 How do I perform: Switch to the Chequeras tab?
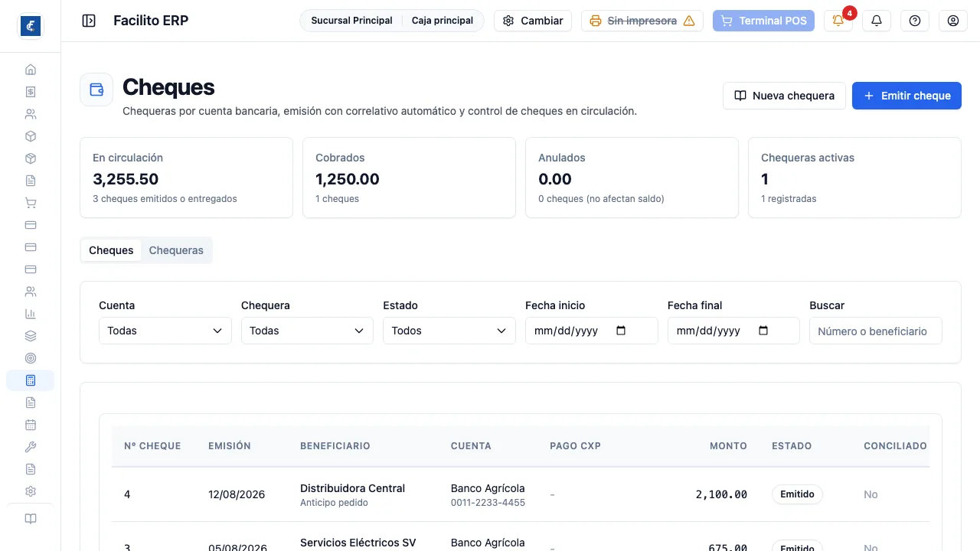point(176,250)
